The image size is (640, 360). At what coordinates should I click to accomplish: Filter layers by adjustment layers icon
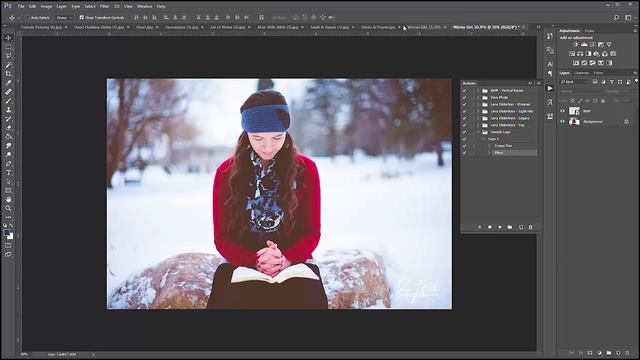coord(603,82)
